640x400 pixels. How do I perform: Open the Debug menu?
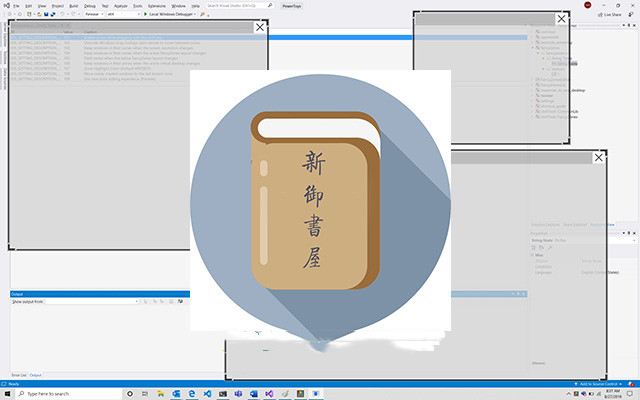point(90,6)
